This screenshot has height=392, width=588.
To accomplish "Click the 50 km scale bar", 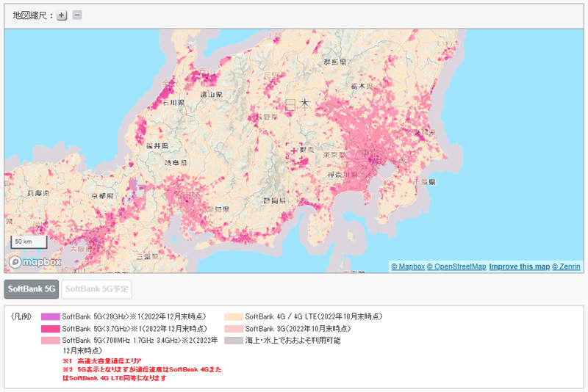I will coord(29,242).
